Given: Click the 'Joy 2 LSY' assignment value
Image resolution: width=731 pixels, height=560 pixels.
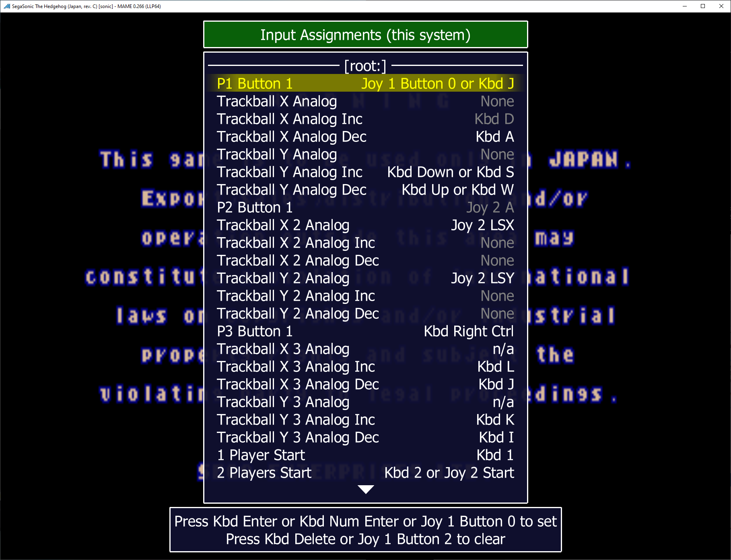Looking at the screenshot, I should tap(482, 278).
